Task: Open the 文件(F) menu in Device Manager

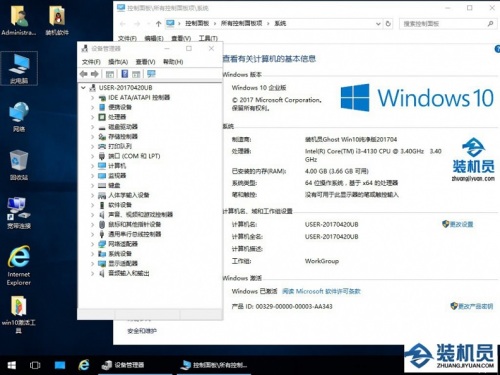Action: 91,62
